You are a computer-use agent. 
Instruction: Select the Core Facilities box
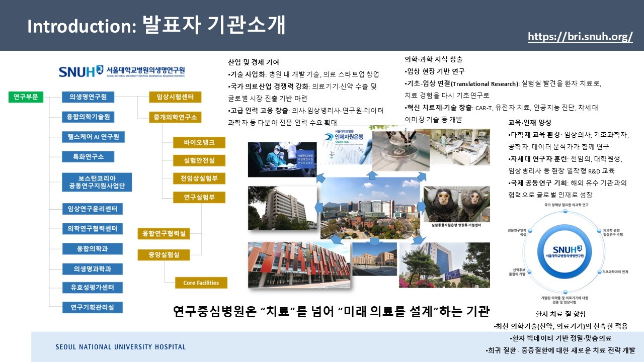(201, 283)
